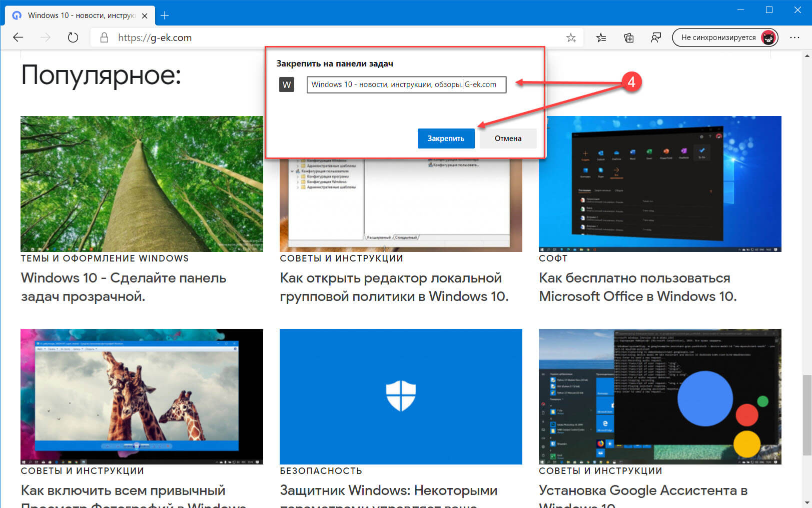Open the Favorites list panel
The width and height of the screenshot is (812, 508).
(x=601, y=37)
